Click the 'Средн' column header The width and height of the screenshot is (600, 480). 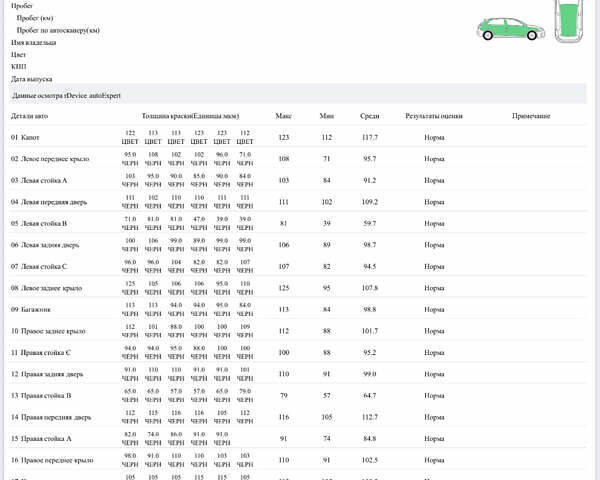click(370, 116)
